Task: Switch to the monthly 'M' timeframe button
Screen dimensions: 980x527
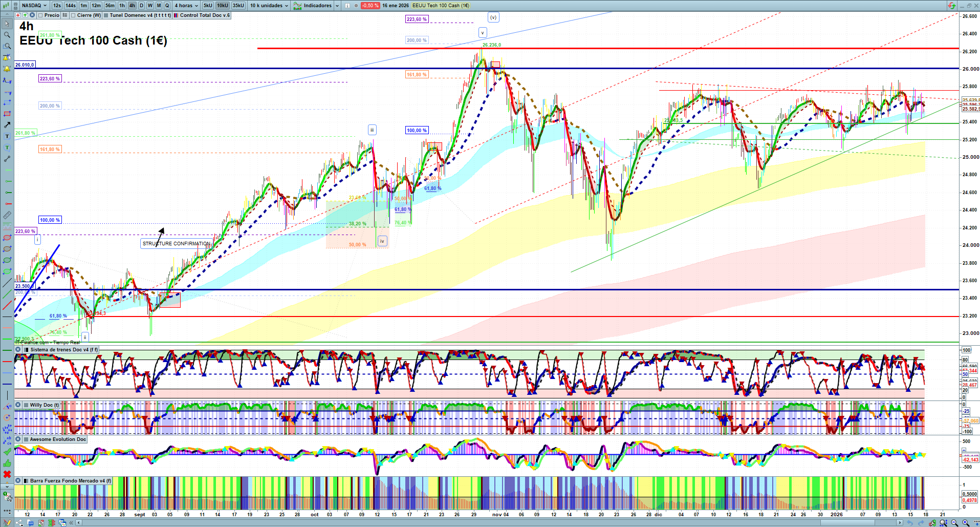Action: pos(159,6)
